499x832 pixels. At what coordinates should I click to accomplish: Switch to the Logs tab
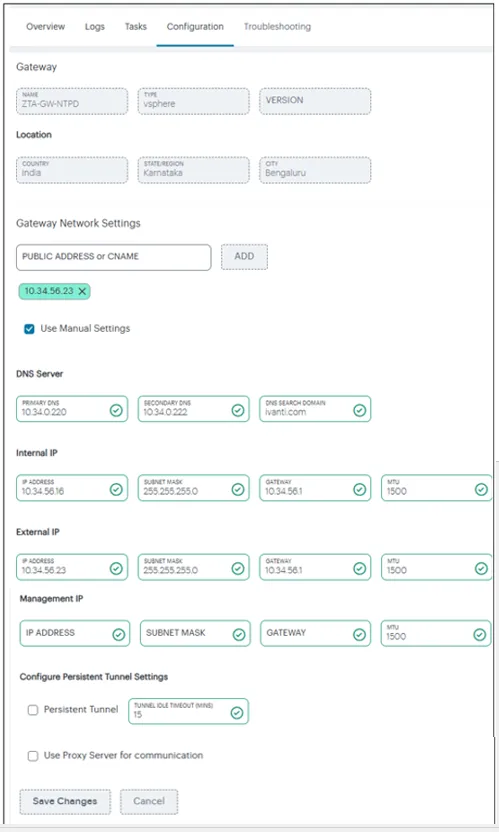pos(94,27)
